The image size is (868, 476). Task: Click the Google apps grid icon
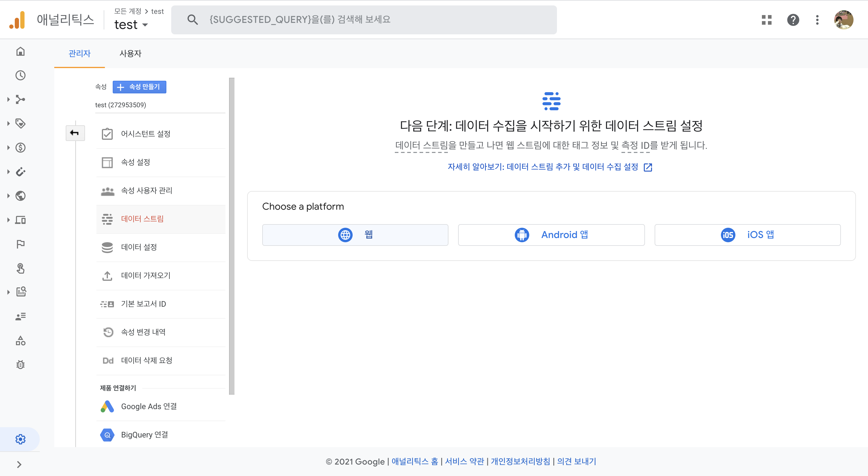point(766,20)
